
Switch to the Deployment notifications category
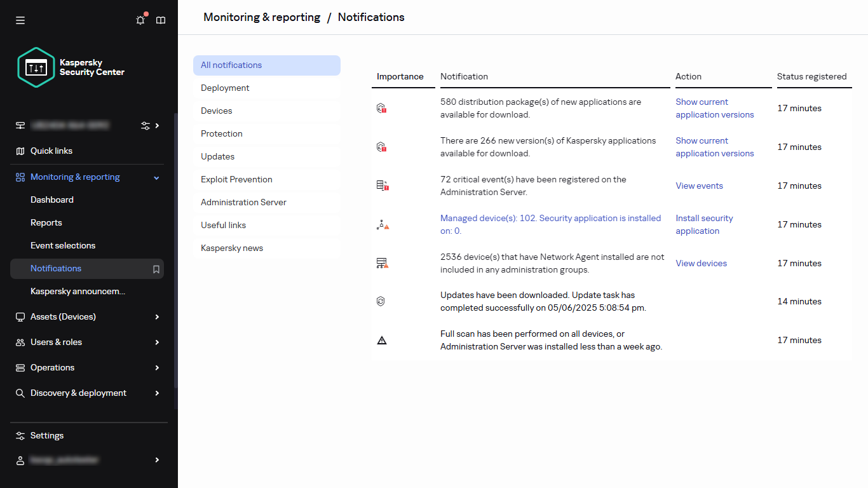[225, 88]
